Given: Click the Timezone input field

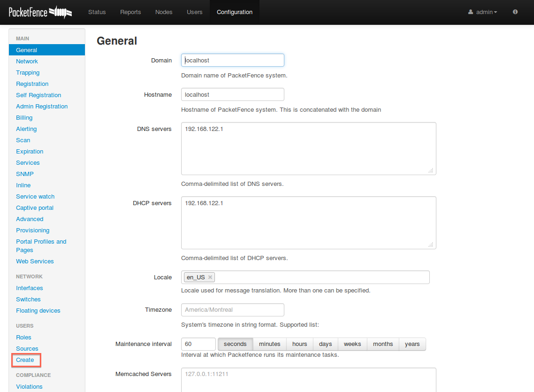Looking at the screenshot, I should (233, 309).
